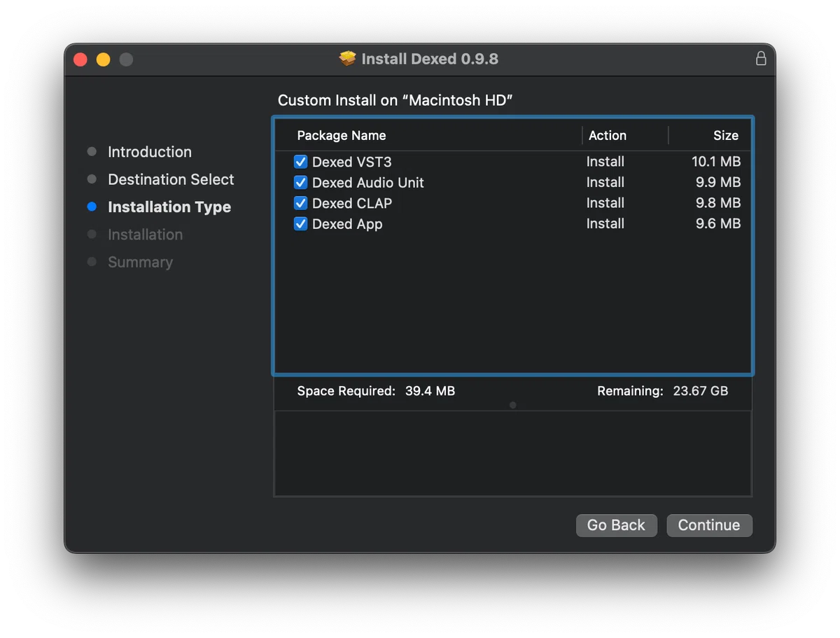Click the split divider handle dot
Image resolution: width=840 pixels, height=638 pixels.
coord(513,405)
